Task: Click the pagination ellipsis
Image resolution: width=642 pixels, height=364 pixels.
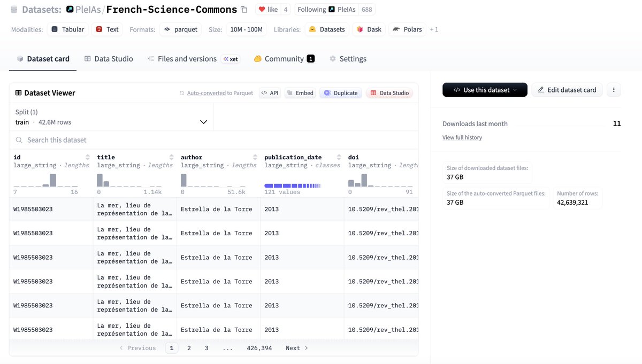Action: pyautogui.click(x=228, y=348)
